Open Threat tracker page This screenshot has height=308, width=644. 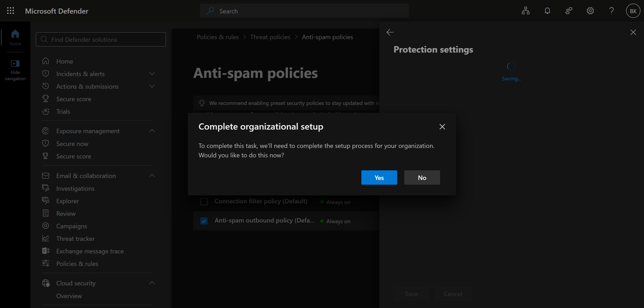75,238
